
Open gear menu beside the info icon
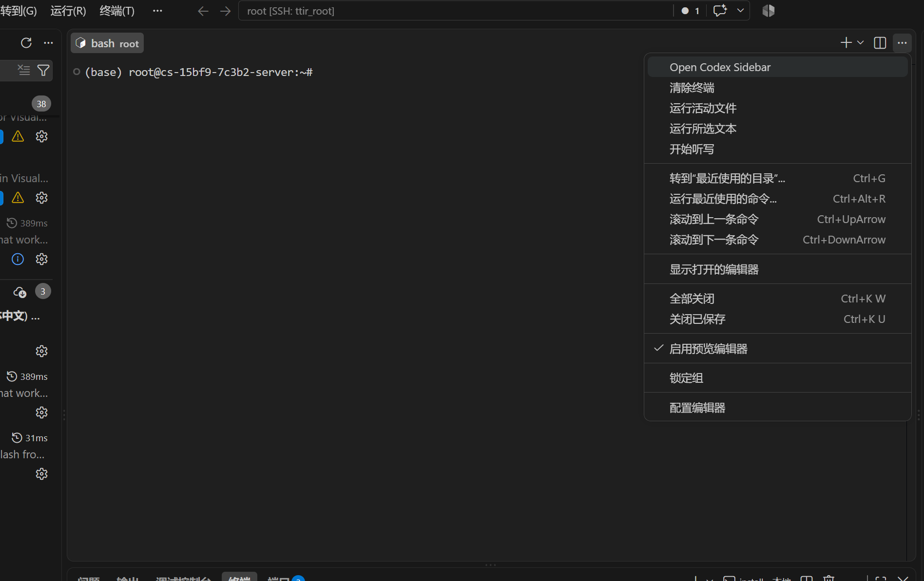(41, 259)
